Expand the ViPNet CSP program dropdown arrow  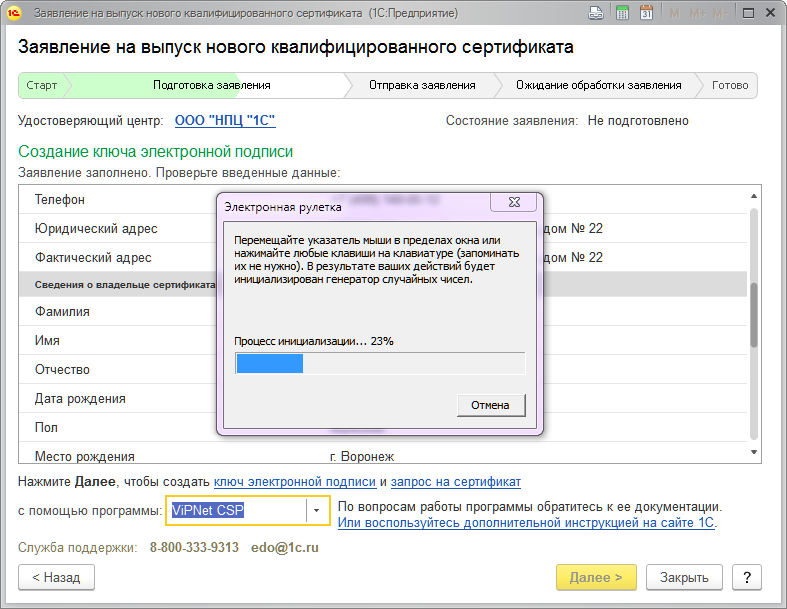(317, 511)
